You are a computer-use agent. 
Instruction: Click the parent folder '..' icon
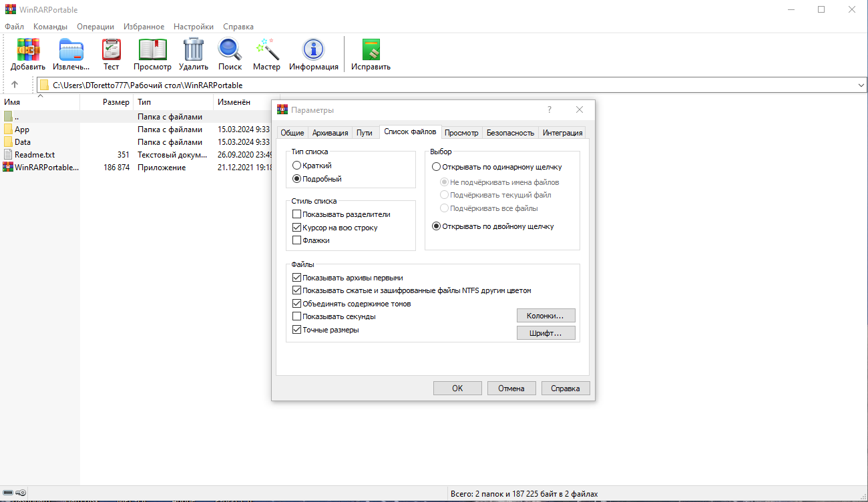point(8,117)
